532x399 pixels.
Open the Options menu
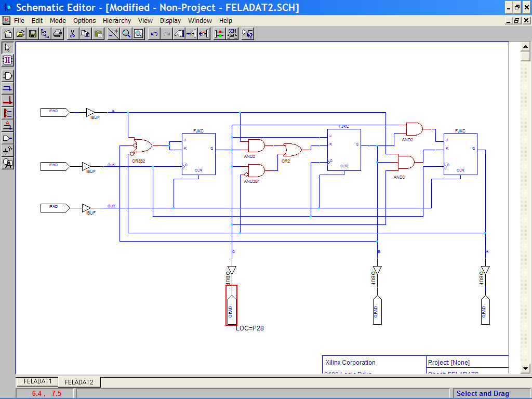[x=85, y=21]
